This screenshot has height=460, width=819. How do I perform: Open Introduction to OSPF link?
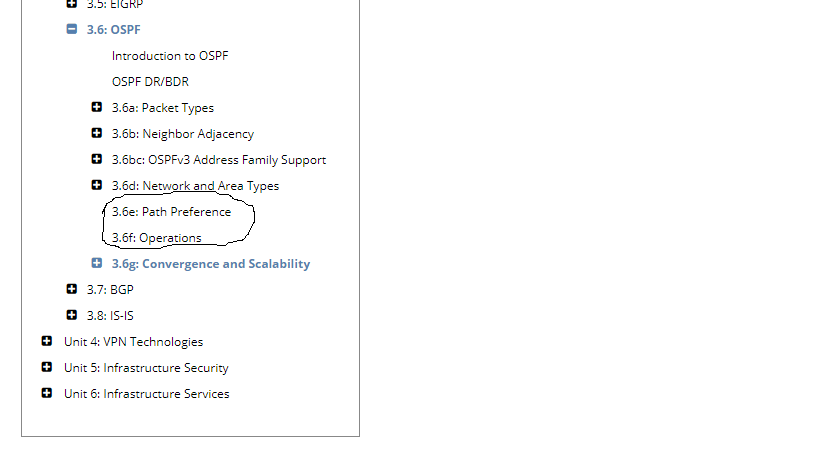point(170,56)
